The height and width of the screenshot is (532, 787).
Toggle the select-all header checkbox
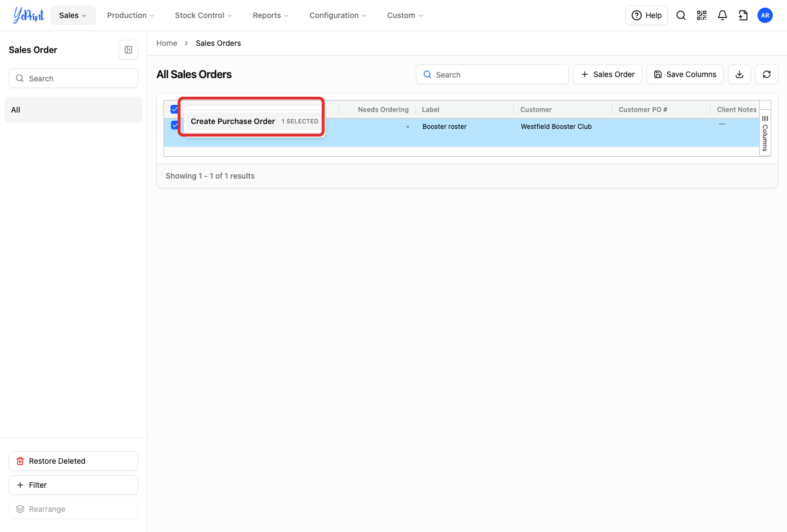[x=174, y=109]
